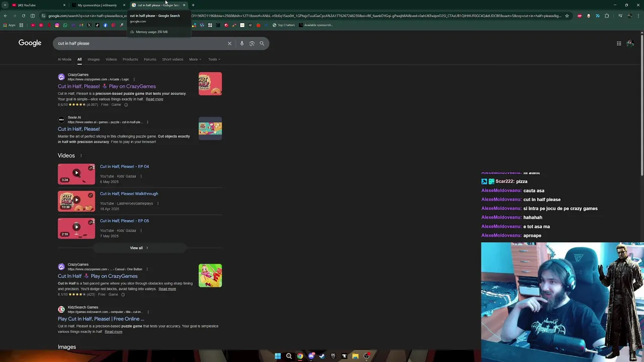The height and width of the screenshot is (362, 644).
Task: Open Cut In Half Play on CrazyGames link
Action: coord(98,276)
